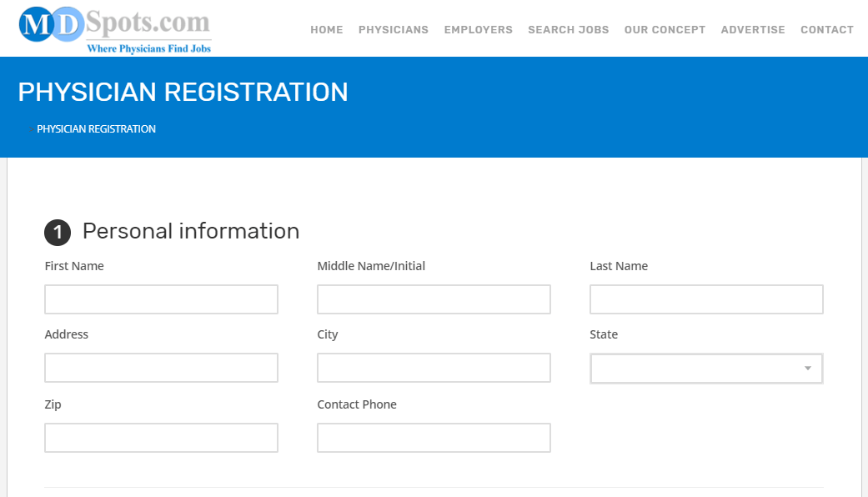Select the Contact Phone input

click(x=434, y=438)
